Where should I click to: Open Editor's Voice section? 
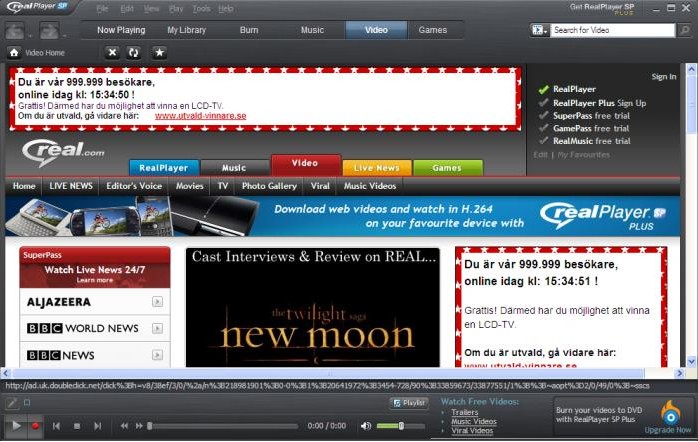(134, 186)
